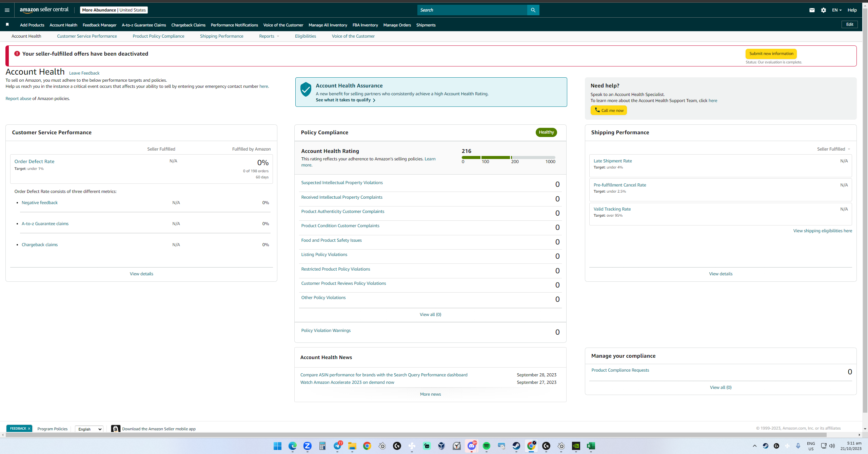Click the Amazon Seller mobile app icon
The height and width of the screenshot is (454, 868).
[116, 429]
